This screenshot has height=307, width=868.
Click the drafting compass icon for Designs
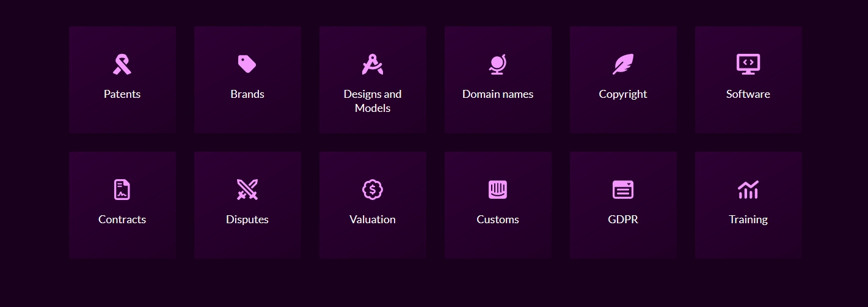pyautogui.click(x=373, y=64)
